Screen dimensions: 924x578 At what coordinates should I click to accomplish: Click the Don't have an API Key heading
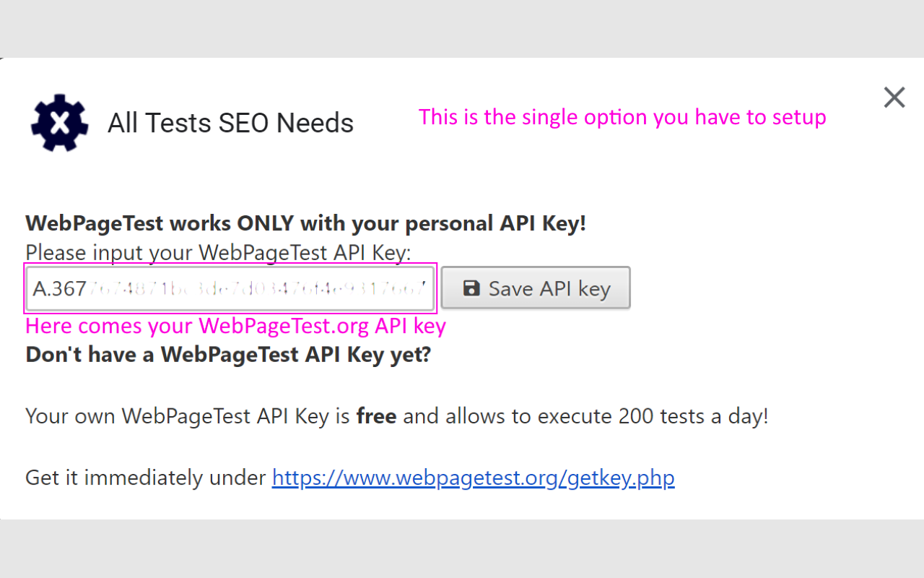pos(227,354)
